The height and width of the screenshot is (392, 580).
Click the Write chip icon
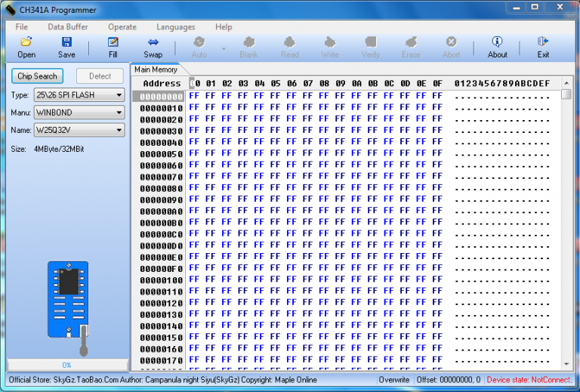pyautogui.click(x=329, y=42)
